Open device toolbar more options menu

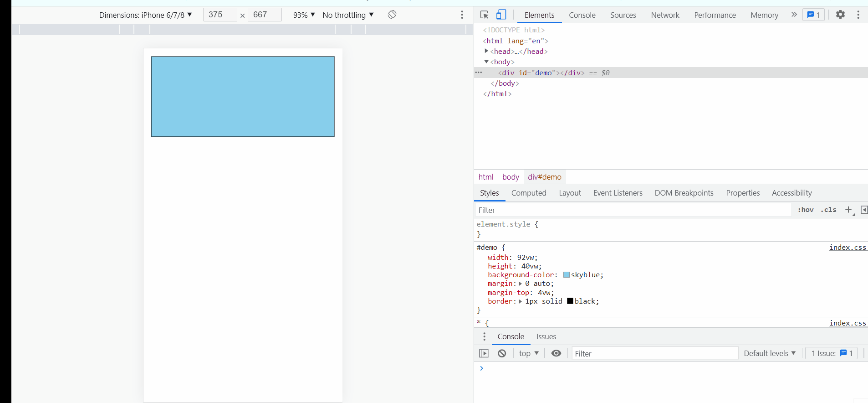(x=462, y=15)
